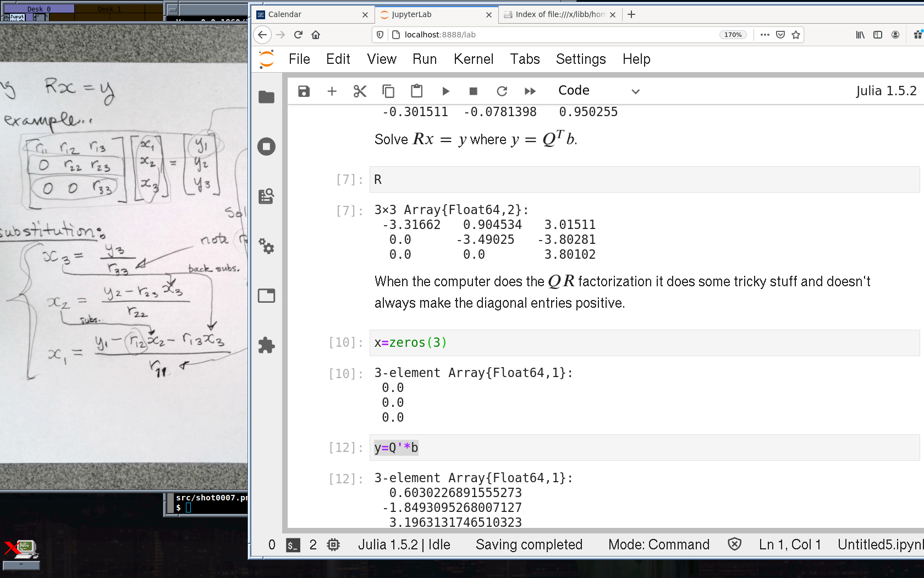Expand the cell type Code dropdown
This screenshot has height=578, width=924.
[x=598, y=91]
